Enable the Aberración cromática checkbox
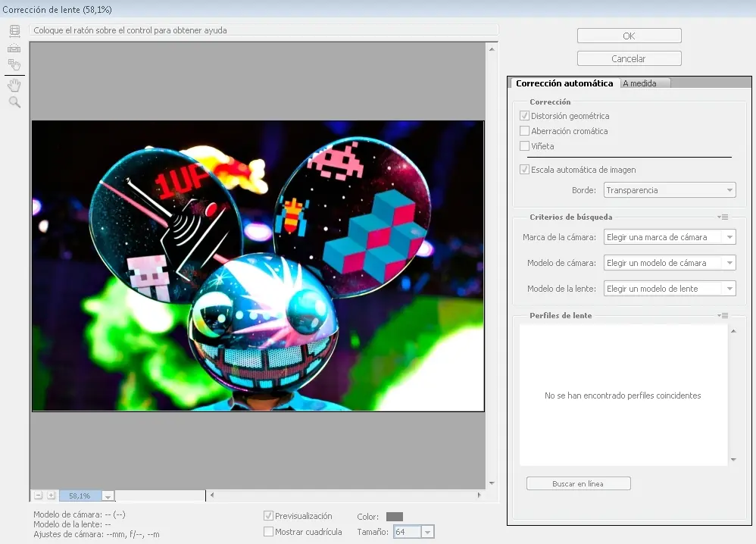 (x=524, y=131)
